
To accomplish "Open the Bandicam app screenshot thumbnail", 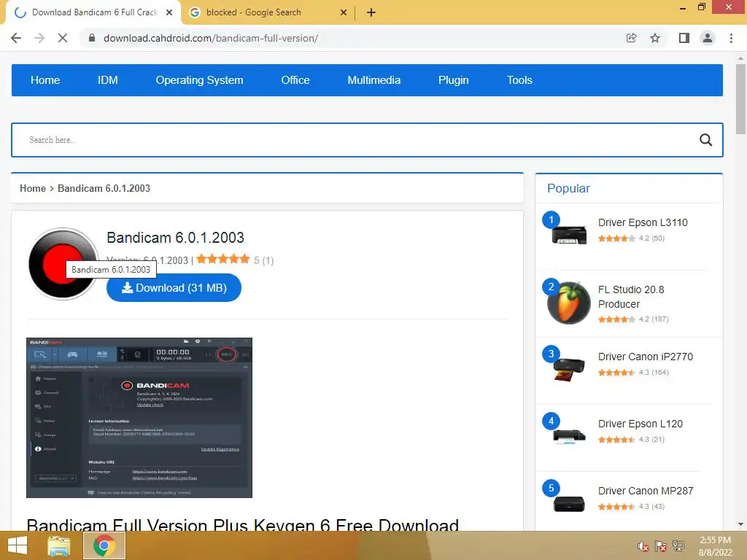I will tap(139, 418).
